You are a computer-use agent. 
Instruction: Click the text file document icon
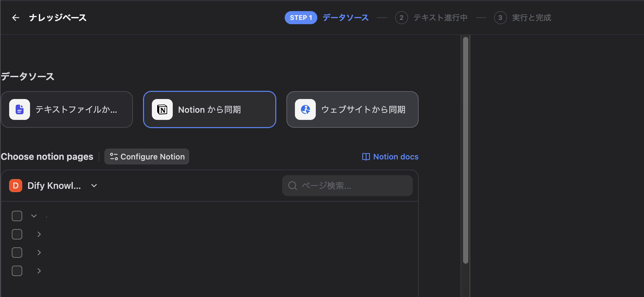(20, 109)
